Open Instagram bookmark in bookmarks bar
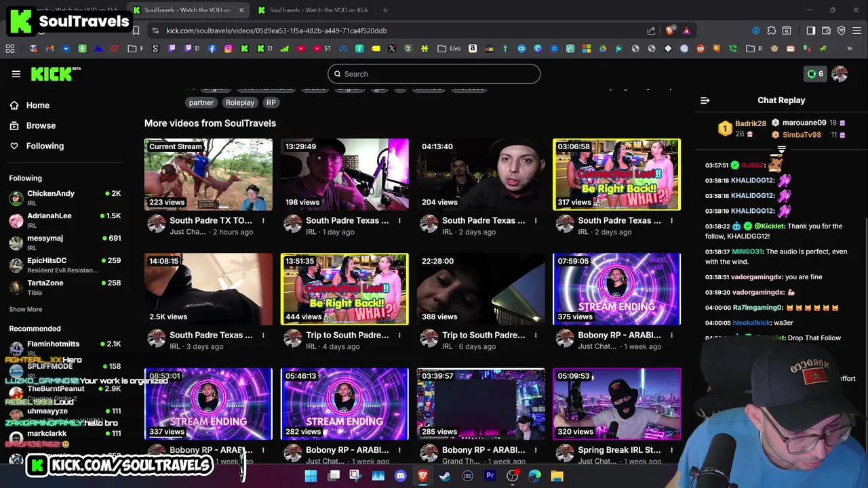This screenshot has height=488, width=868. click(x=229, y=49)
